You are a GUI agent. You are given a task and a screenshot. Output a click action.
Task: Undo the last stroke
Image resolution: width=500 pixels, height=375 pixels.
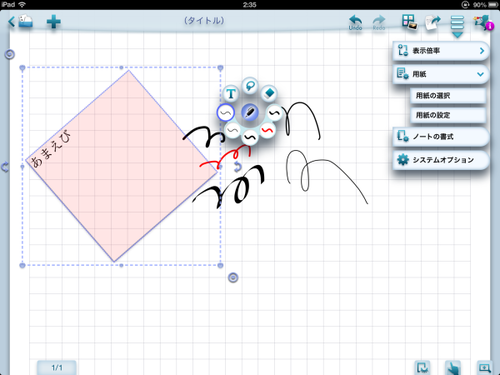(x=355, y=23)
